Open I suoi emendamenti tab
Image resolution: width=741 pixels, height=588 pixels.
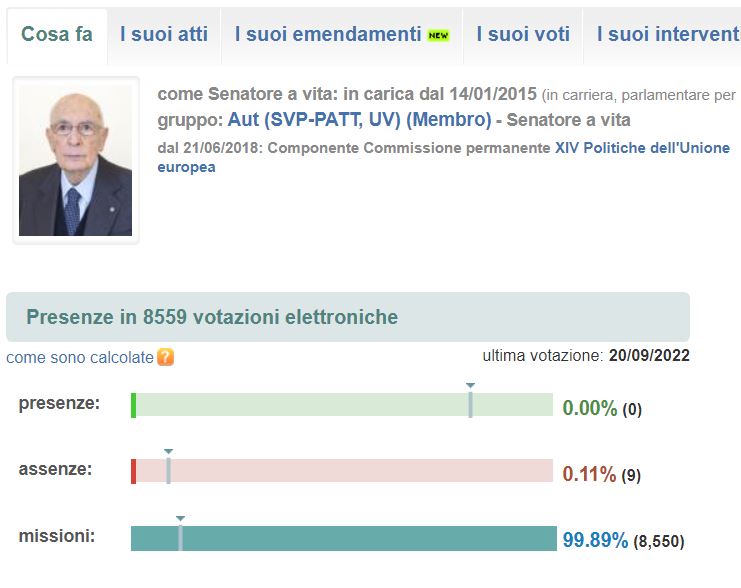(x=342, y=34)
